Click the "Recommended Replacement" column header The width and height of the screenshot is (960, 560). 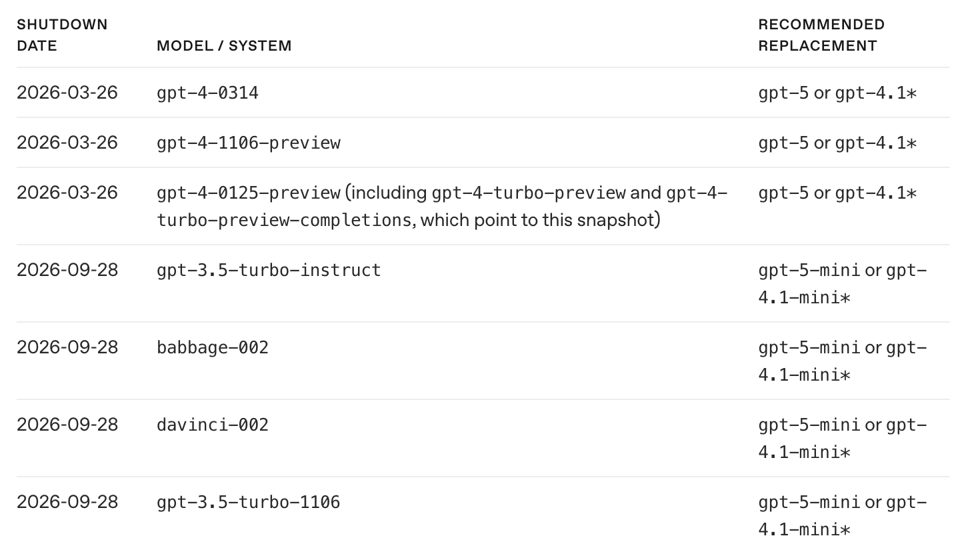pyautogui.click(x=821, y=35)
